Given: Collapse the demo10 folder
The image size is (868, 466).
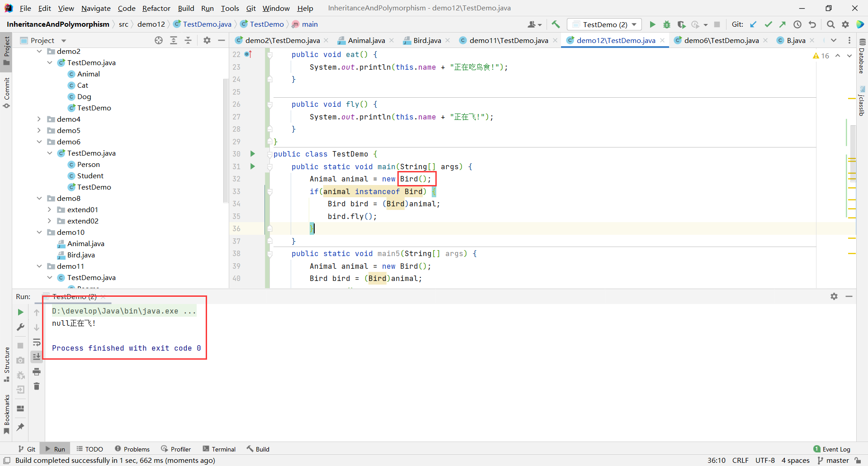Looking at the screenshot, I should 39,232.
